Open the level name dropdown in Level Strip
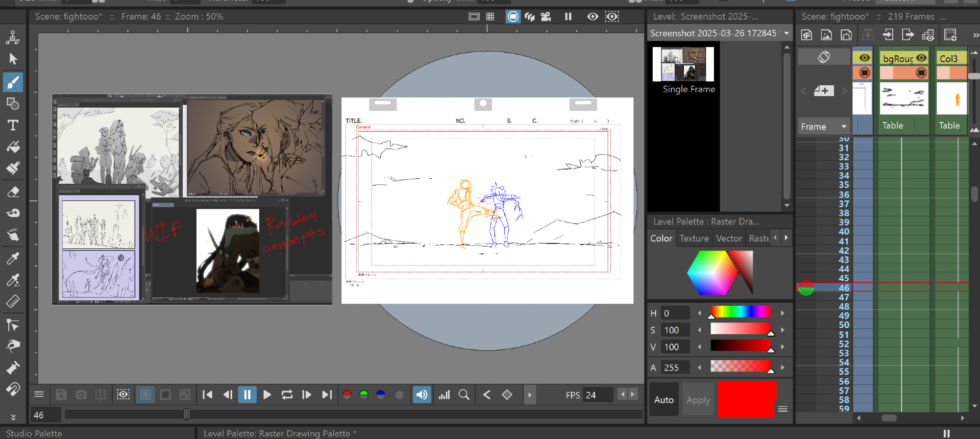 [786, 33]
